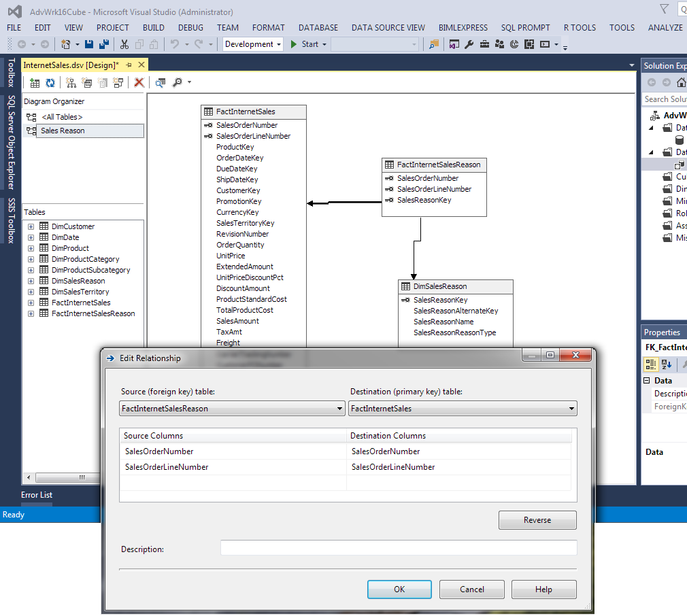Expand DimCustomer in Tables tree
The image size is (687, 616).
pyautogui.click(x=31, y=226)
